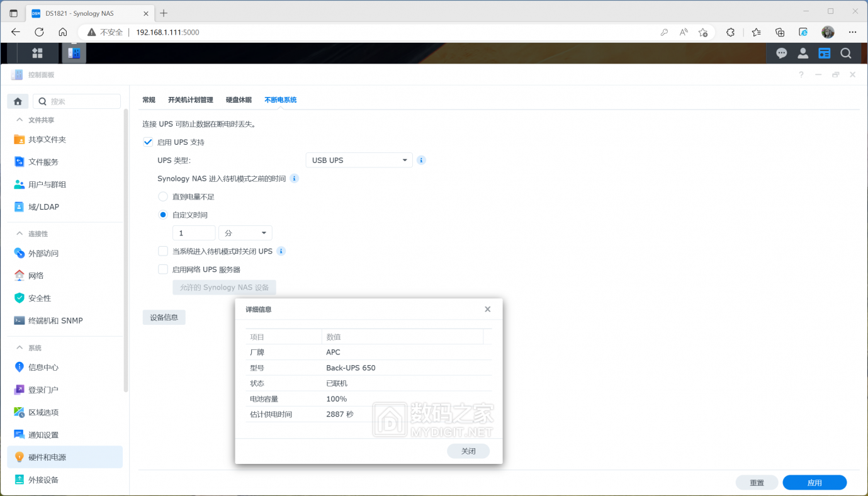Open a new browser tab
This screenshot has width=868, height=496.
[x=164, y=13]
